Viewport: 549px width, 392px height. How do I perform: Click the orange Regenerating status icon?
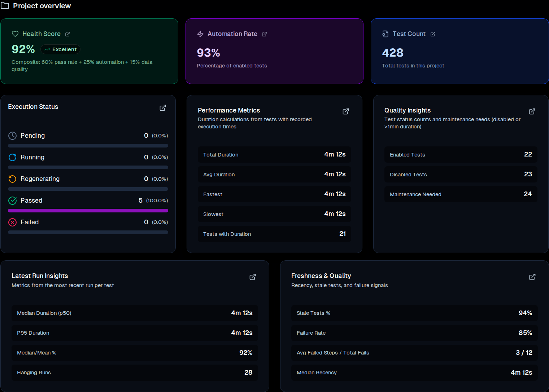pyautogui.click(x=12, y=179)
